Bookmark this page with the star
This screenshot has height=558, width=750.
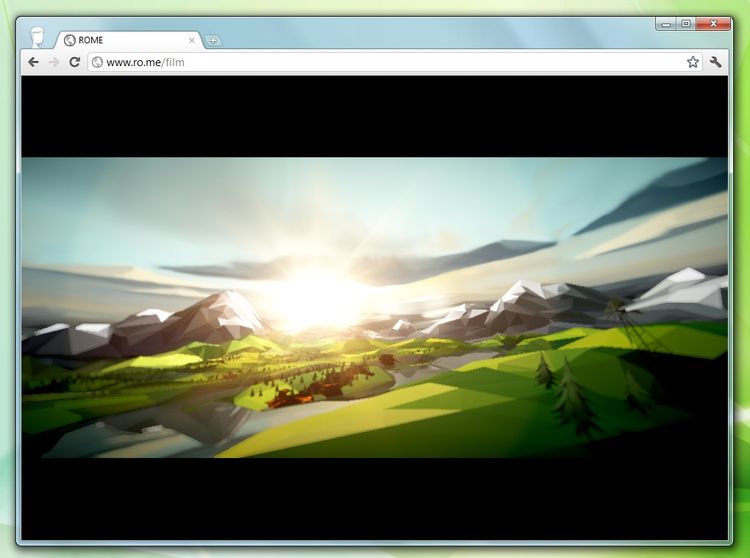[x=692, y=62]
